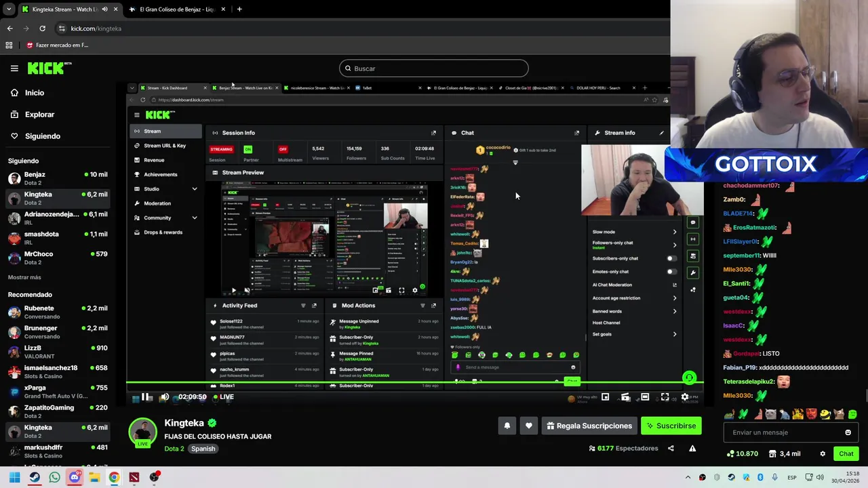
Task: Expand list with Mostrar más
Action: 24,277
